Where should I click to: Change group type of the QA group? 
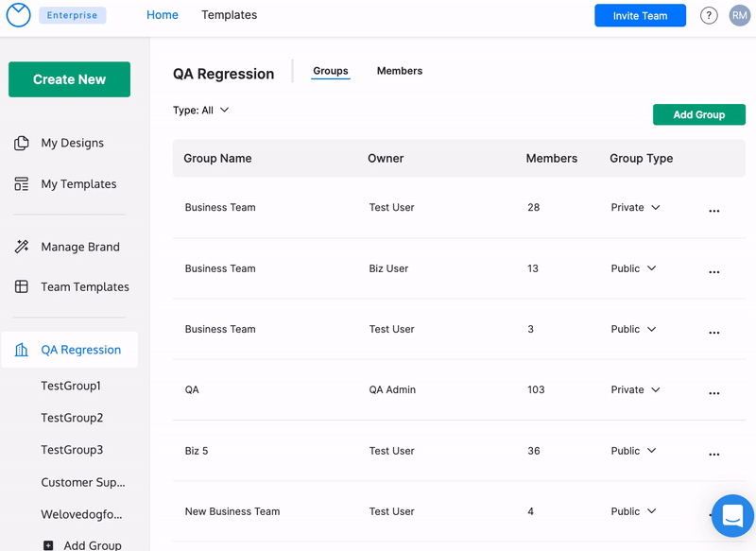click(635, 389)
